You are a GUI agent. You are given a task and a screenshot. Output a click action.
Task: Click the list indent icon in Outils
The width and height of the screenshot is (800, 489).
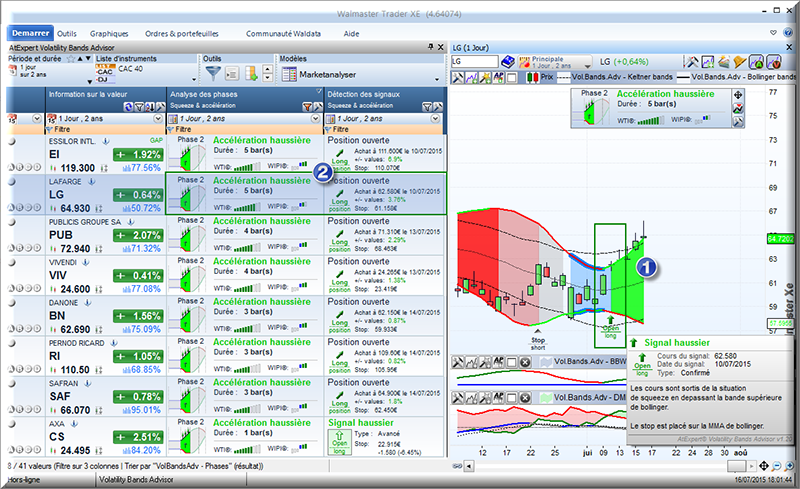232,74
